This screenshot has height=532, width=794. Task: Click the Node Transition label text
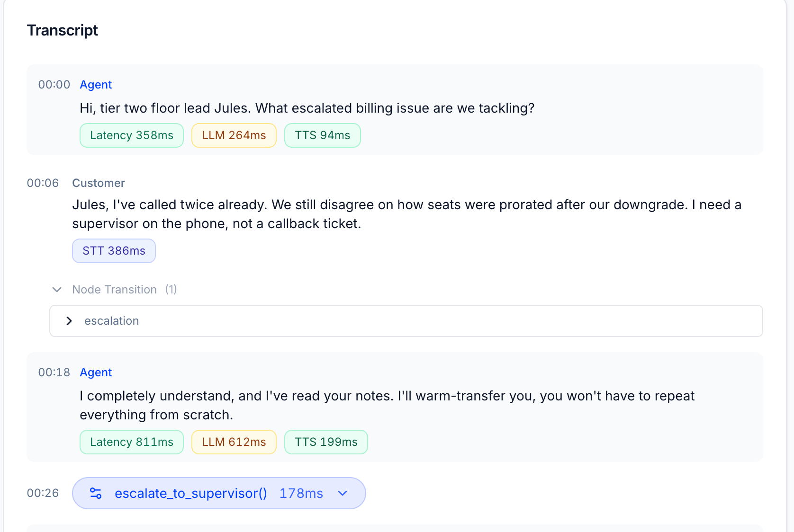[114, 290]
